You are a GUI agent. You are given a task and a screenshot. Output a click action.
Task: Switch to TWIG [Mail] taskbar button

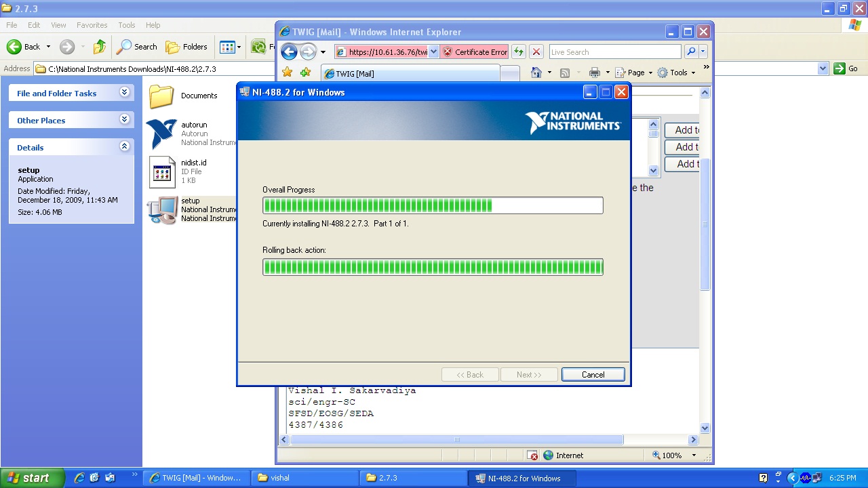[196, 478]
